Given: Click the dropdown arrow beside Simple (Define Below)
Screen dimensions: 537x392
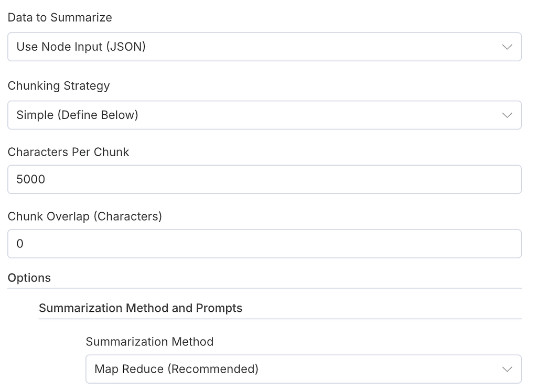Looking at the screenshot, I should point(507,115).
